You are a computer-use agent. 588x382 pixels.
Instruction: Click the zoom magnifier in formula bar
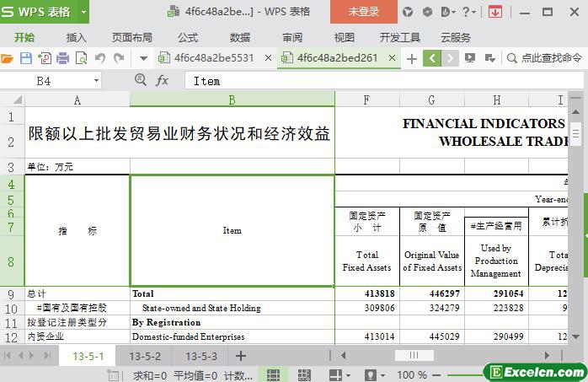(x=141, y=80)
